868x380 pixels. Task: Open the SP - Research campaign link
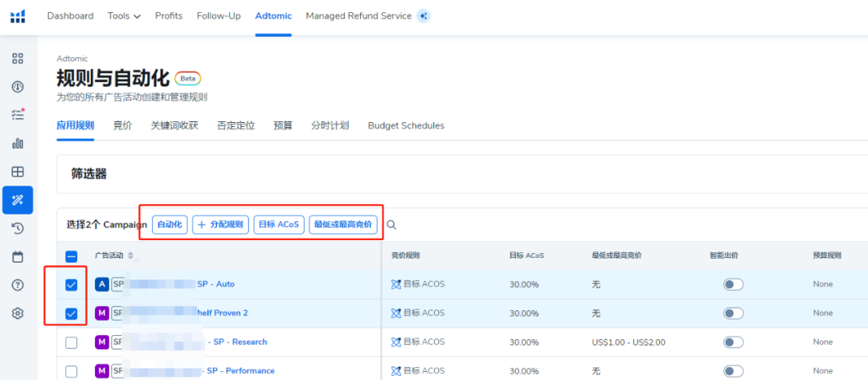(x=236, y=341)
